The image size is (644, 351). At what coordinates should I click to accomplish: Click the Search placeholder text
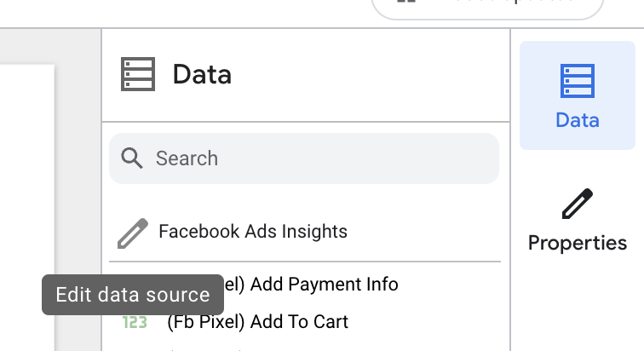187,158
